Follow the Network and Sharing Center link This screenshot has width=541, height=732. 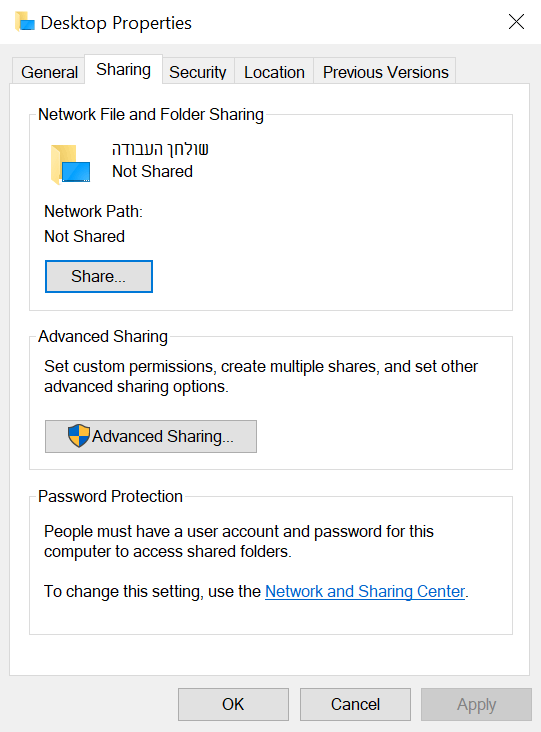click(x=365, y=591)
